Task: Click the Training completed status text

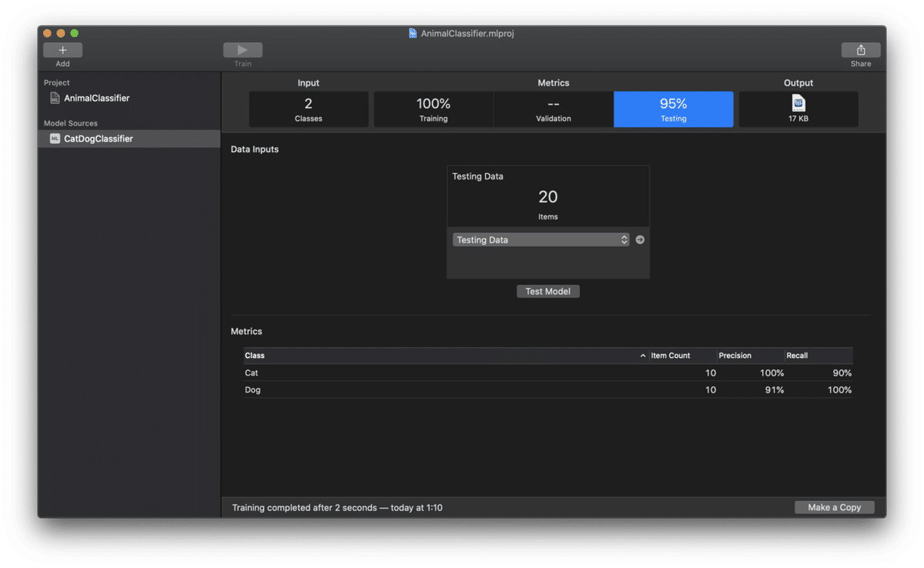Action: coord(337,507)
